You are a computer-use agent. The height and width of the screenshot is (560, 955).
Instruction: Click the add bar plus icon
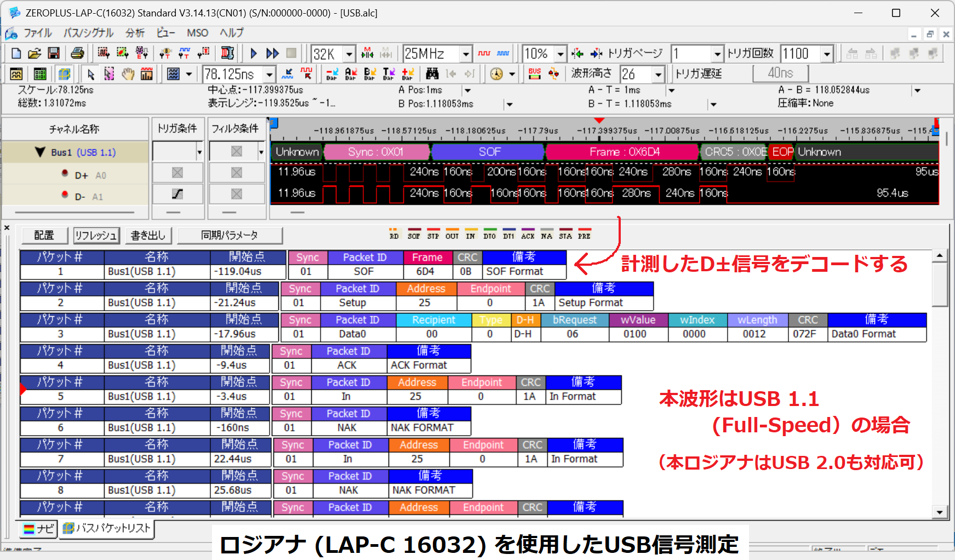pos(408,73)
